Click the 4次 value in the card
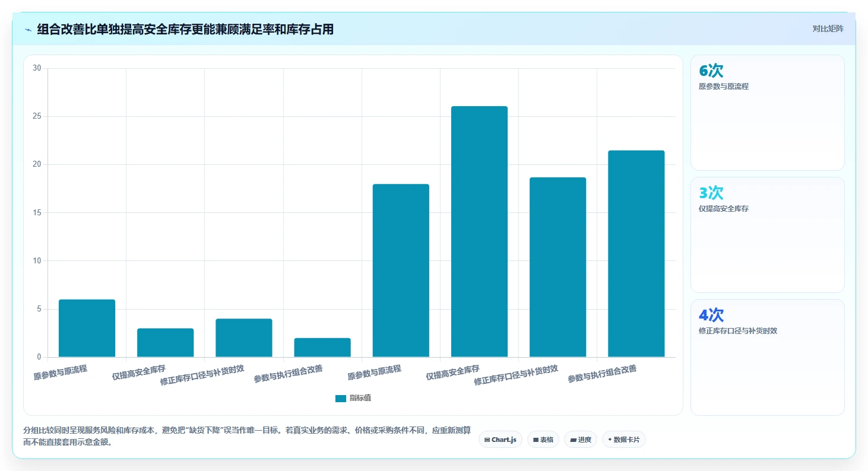868x471 pixels. [x=711, y=315]
